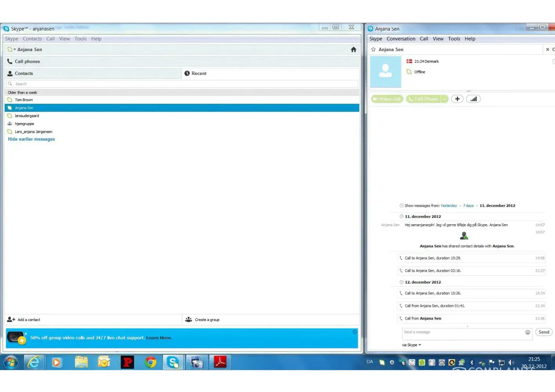Click the Create a group icon
This screenshot has height=392, width=555.
[189, 319]
